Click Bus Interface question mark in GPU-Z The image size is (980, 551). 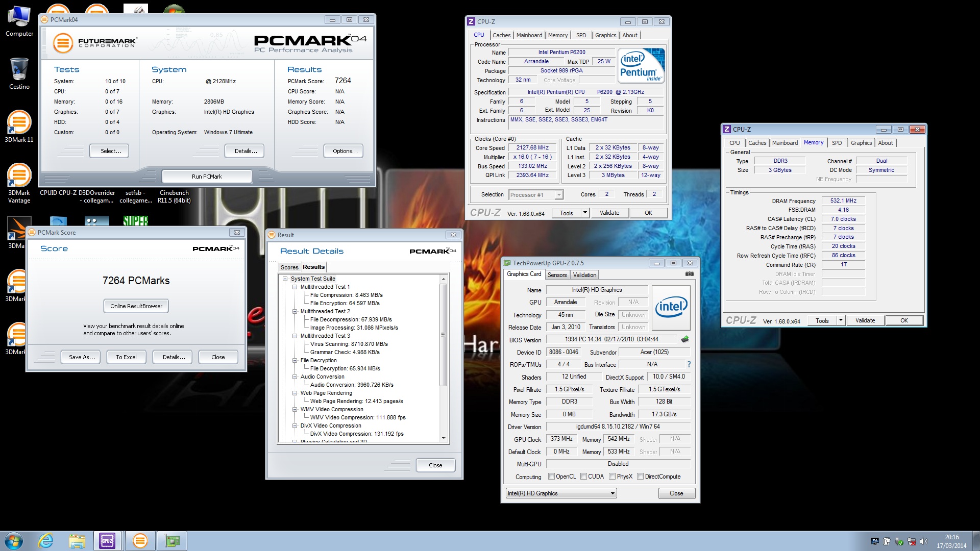[x=689, y=364]
